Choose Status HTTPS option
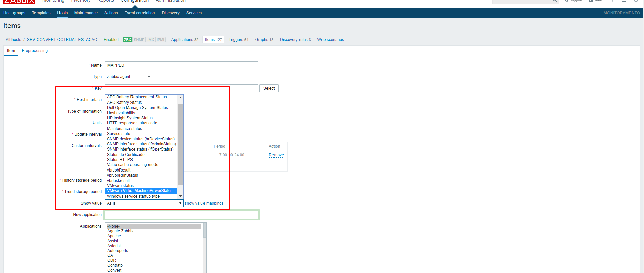The width and height of the screenshot is (644, 273). 142,160
